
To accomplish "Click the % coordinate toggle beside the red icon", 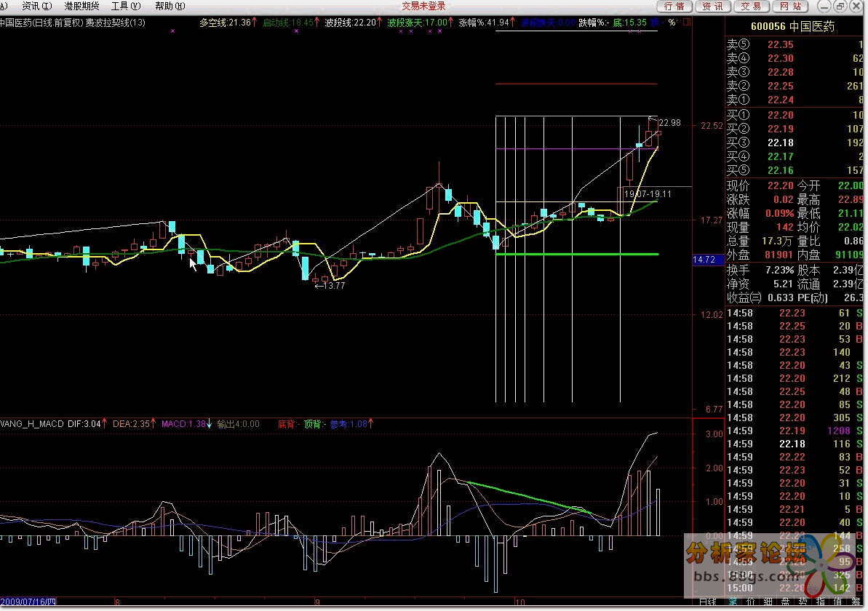I will (x=672, y=22).
